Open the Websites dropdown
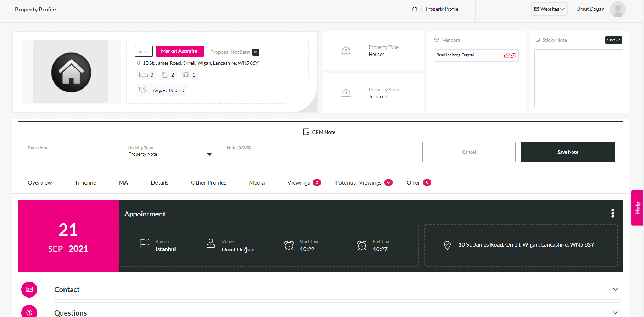The height and width of the screenshot is (317, 644). click(x=549, y=9)
